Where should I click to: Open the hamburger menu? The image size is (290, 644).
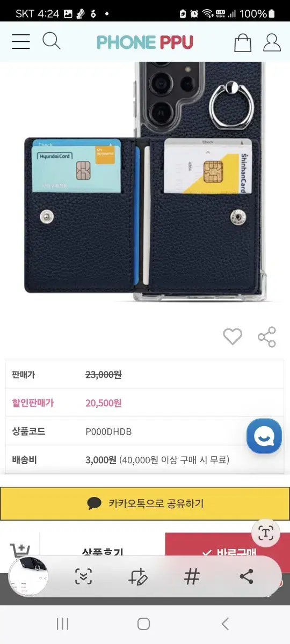coord(21,42)
